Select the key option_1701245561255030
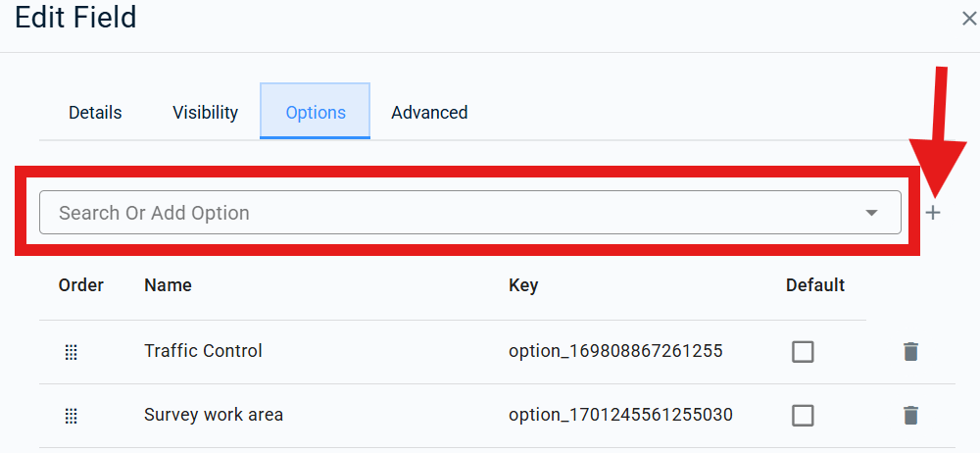The image size is (980, 453). coord(620,415)
